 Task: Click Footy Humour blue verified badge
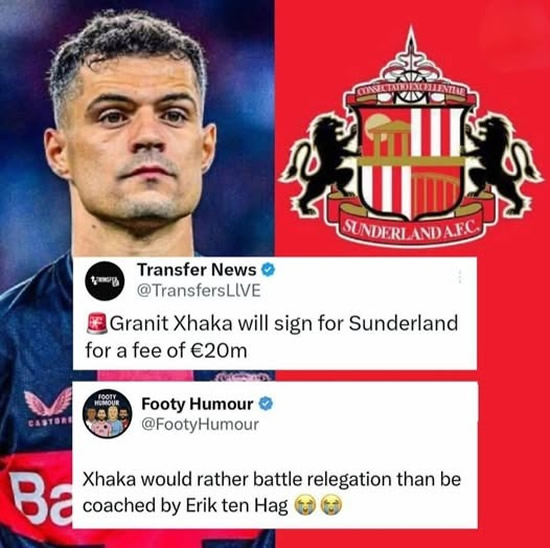point(266,404)
